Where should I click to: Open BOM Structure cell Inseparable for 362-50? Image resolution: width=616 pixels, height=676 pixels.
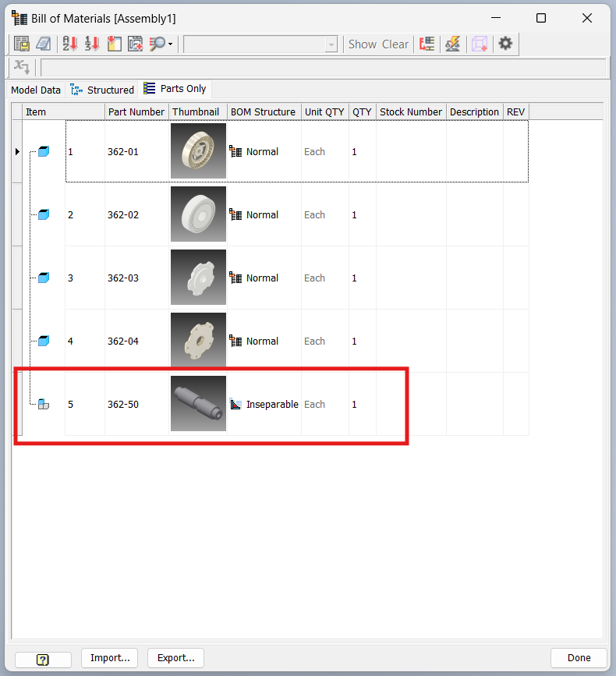tap(264, 405)
